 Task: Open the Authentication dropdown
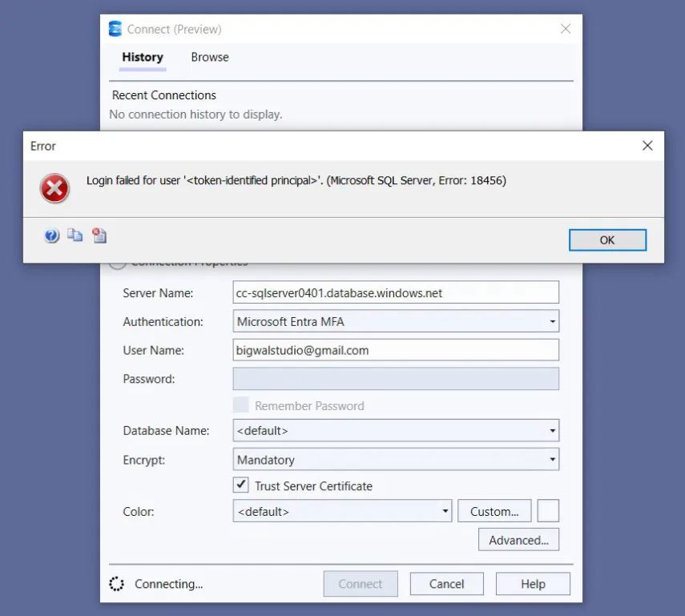point(552,321)
